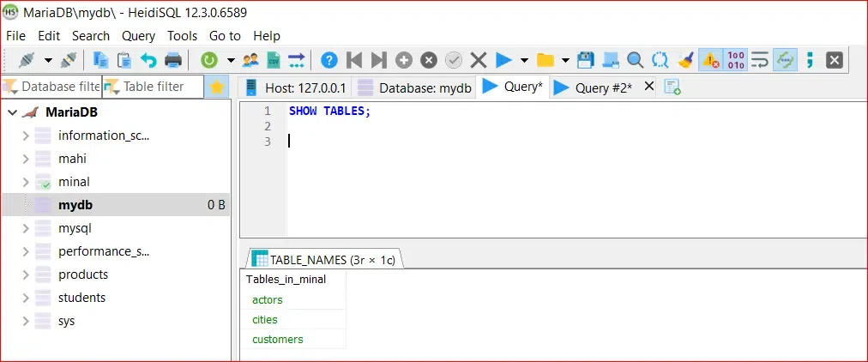
Task: Toggle the Wrap long lines icon
Action: (x=760, y=60)
